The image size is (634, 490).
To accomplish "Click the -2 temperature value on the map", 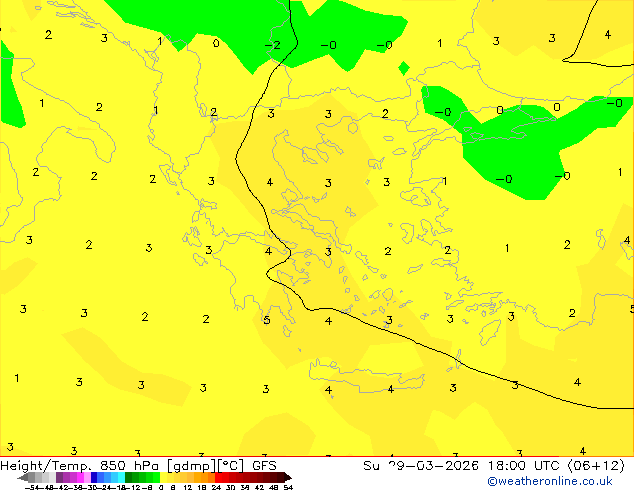I will point(273,45).
